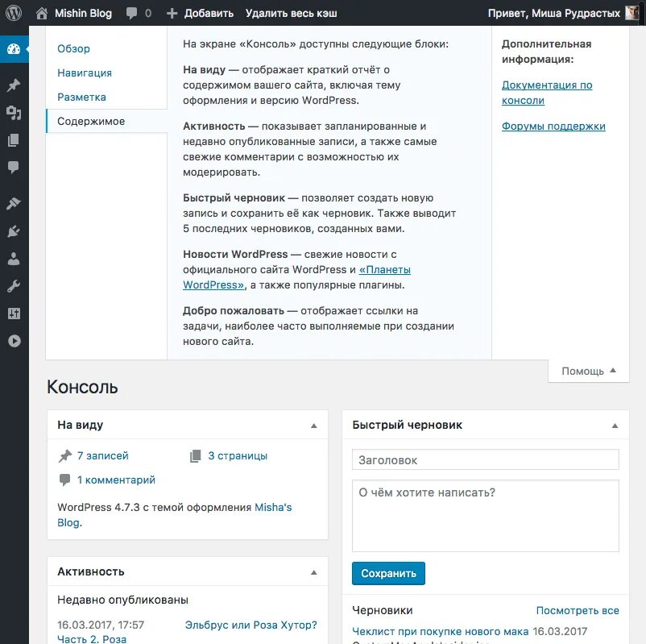Open the comments bubble in admin bar
The image size is (646, 644).
coord(132,13)
